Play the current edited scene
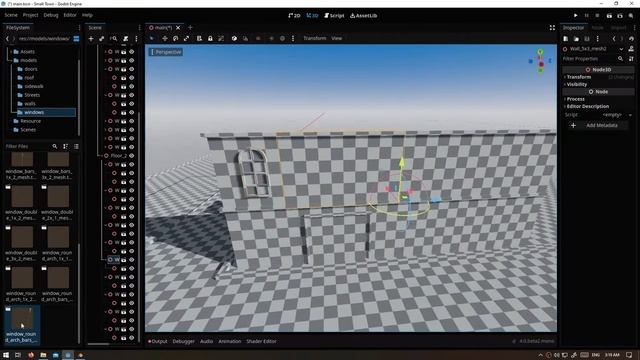Viewport: 640px width, 360px height. (x=609, y=16)
